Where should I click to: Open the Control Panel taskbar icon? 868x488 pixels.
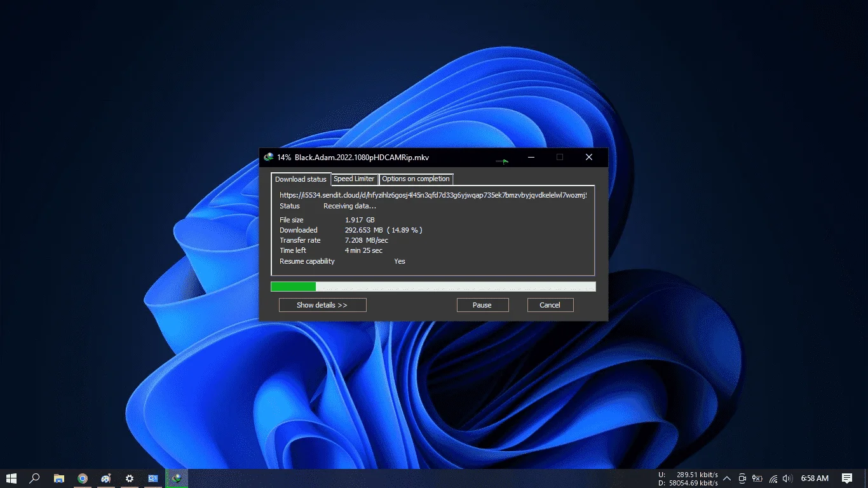coord(153,478)
